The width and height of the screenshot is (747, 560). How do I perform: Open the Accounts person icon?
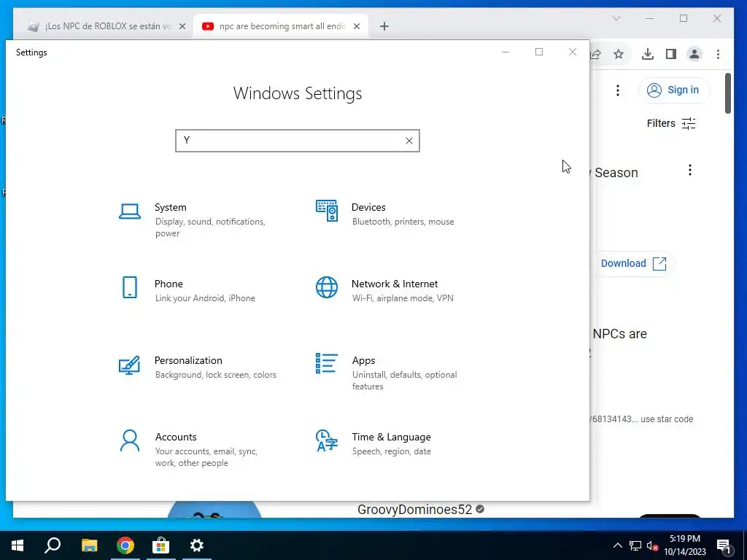pyautogui.click(x=130, y=440)
